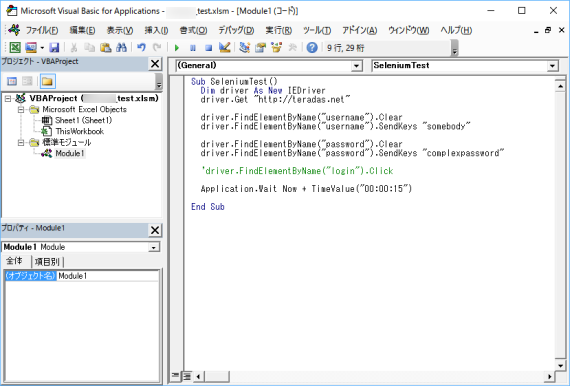Open the 実行(R) menu
The image size is (570, 386).
278,31
